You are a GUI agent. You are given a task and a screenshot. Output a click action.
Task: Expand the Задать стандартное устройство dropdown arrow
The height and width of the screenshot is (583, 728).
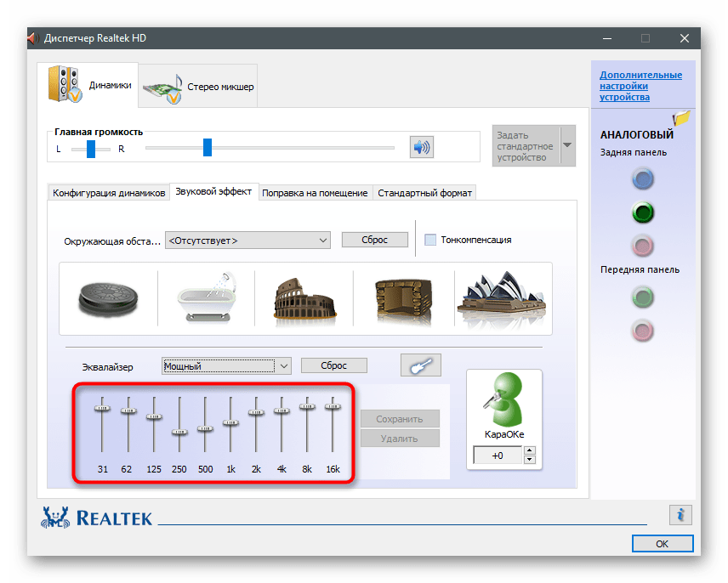coord(567,145)
